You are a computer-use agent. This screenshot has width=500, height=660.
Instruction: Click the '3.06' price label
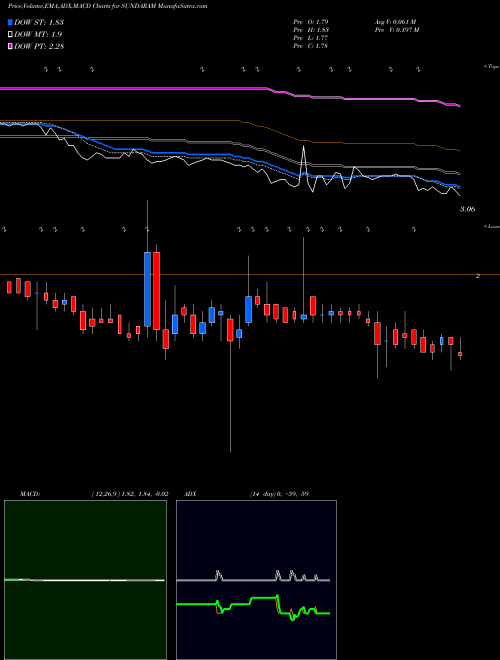468,209
